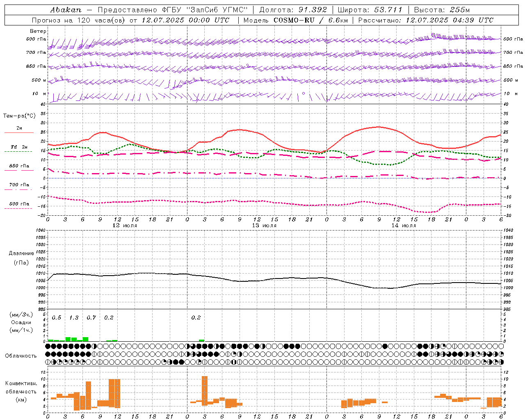This screenshot has height=420, width=525.
Task: Click the tallest orange convective bar on 13 июля
Action: (x=205, y=390)
